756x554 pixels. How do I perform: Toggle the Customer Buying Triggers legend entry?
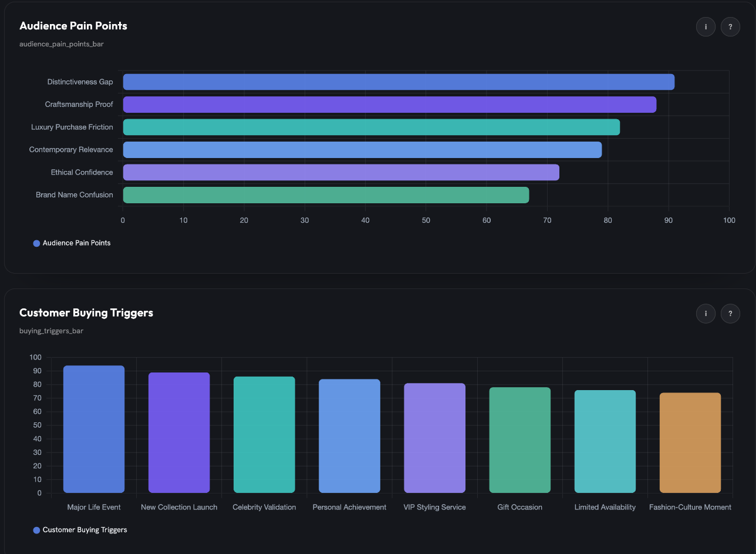(x=80, y=530)
